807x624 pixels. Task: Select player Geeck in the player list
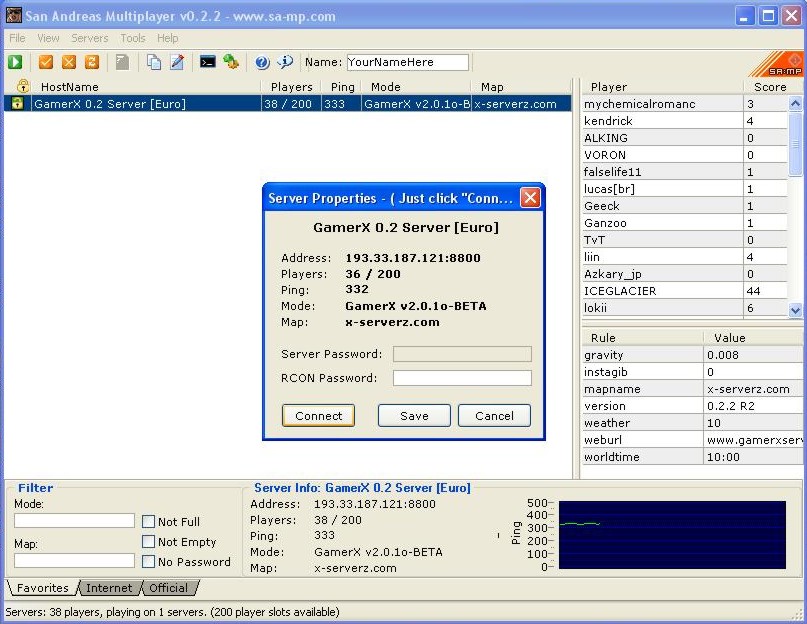pos(685,205)
